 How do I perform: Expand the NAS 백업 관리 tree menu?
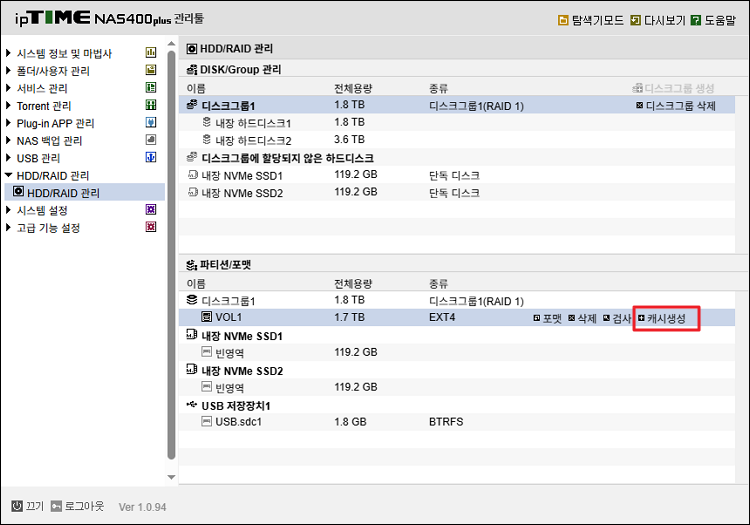click(x=9, y=141)
